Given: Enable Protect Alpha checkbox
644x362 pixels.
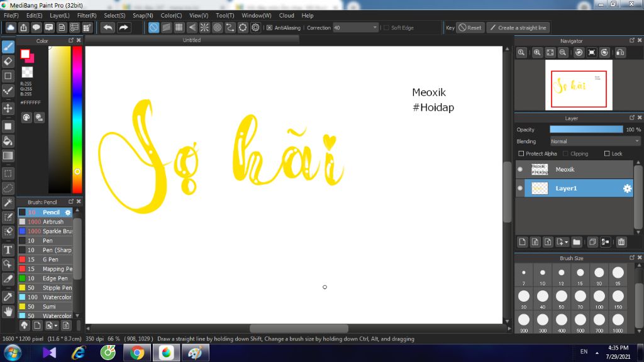Looking at the screenshot, I should point(521,153).
